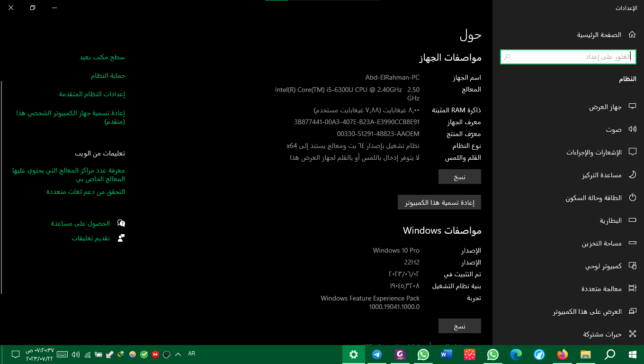Open Multitasking settings (معالجة متعددة)
Screen dimensions: 644x364
568,289
